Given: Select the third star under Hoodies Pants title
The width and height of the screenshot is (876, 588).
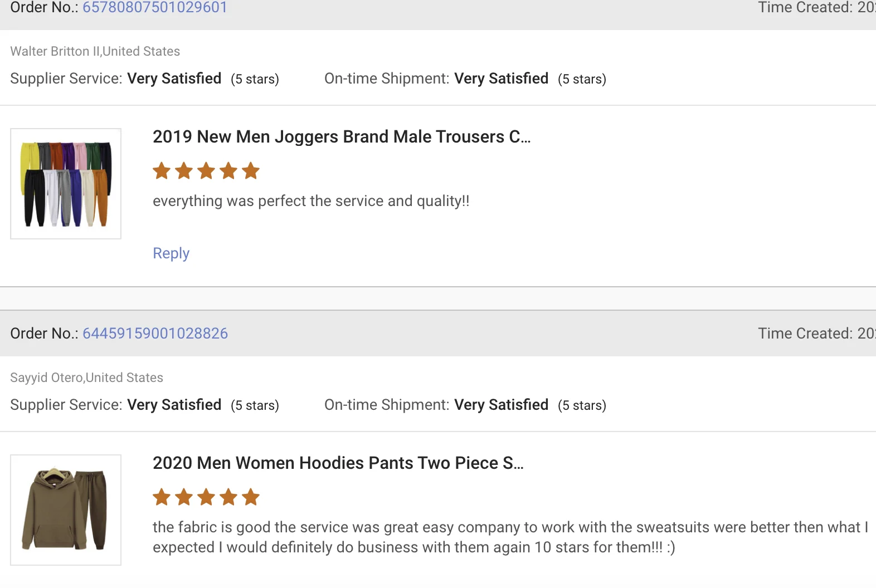Looking at the screenshot, I should pos(206,497).
